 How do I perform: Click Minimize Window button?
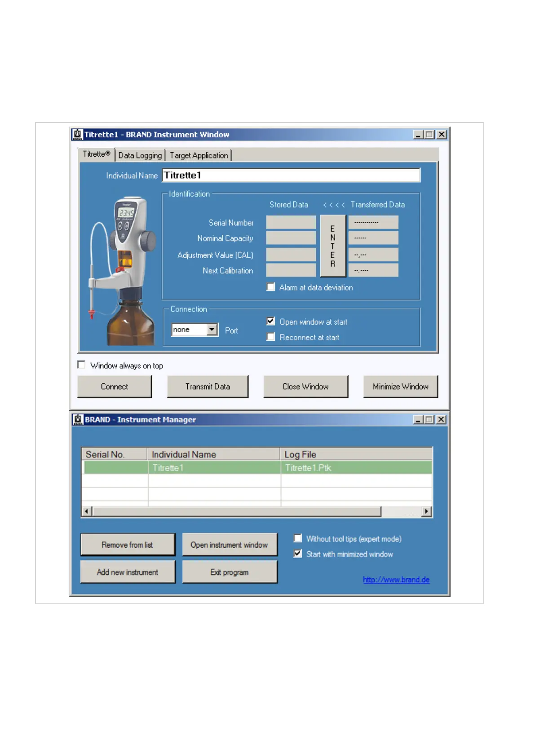(401, 387)
